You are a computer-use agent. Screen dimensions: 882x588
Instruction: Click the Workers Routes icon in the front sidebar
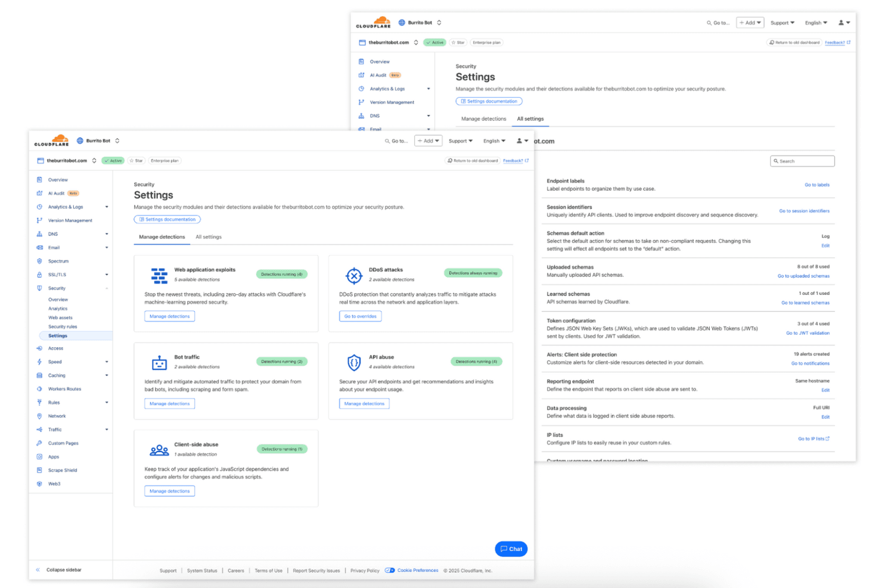39,389
